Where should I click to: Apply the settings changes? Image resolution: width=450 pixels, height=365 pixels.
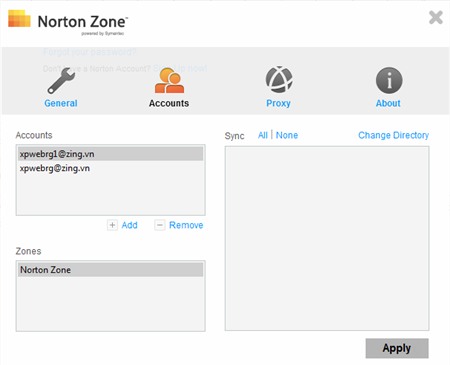[397, 348]
